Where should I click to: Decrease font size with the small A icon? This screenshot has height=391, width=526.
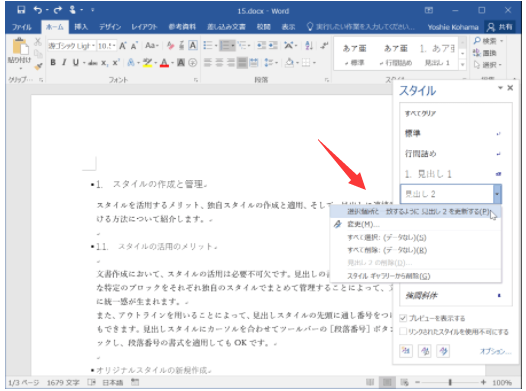tap(134, 46)
